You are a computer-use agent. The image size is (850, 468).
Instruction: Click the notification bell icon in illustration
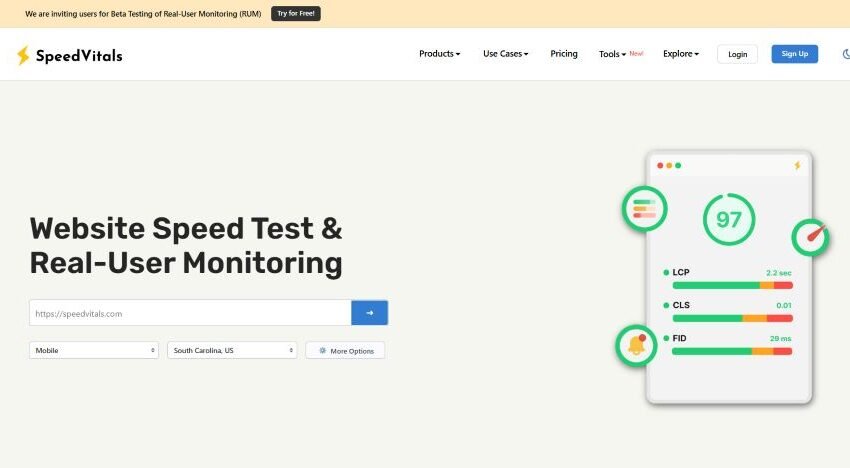pos(636,345)
